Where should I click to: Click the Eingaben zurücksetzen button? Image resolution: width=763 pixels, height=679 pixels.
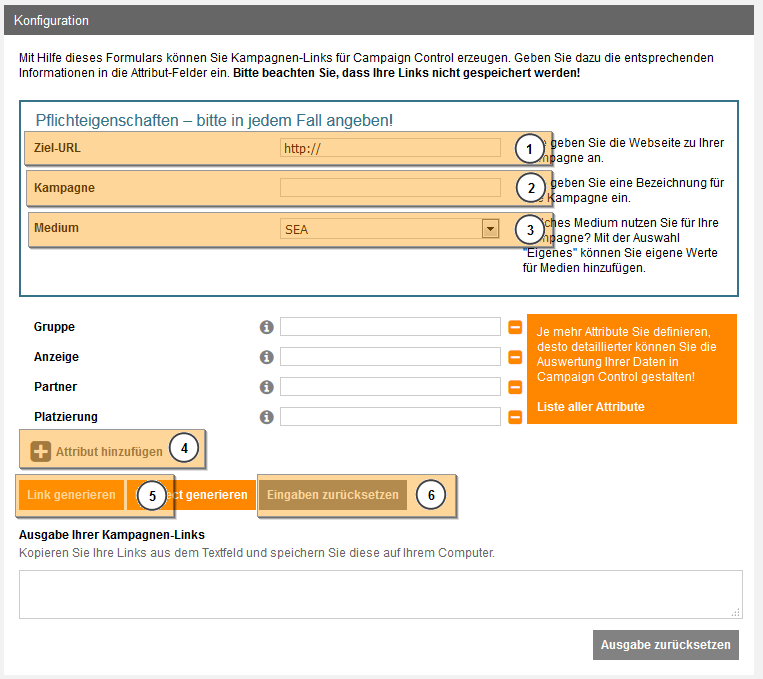(332, 495)
